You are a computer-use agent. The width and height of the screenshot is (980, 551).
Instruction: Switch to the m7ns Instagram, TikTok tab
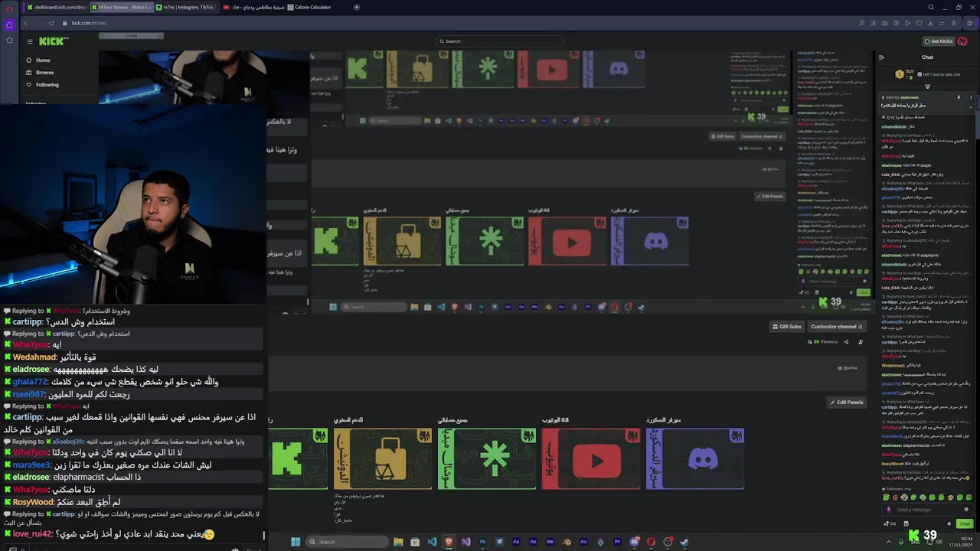point(187,7)
